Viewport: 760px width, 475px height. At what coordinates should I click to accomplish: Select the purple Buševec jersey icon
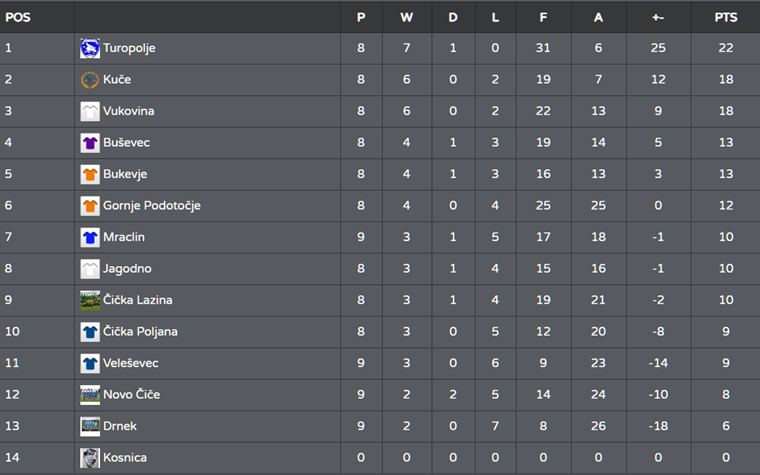point(90,142)
